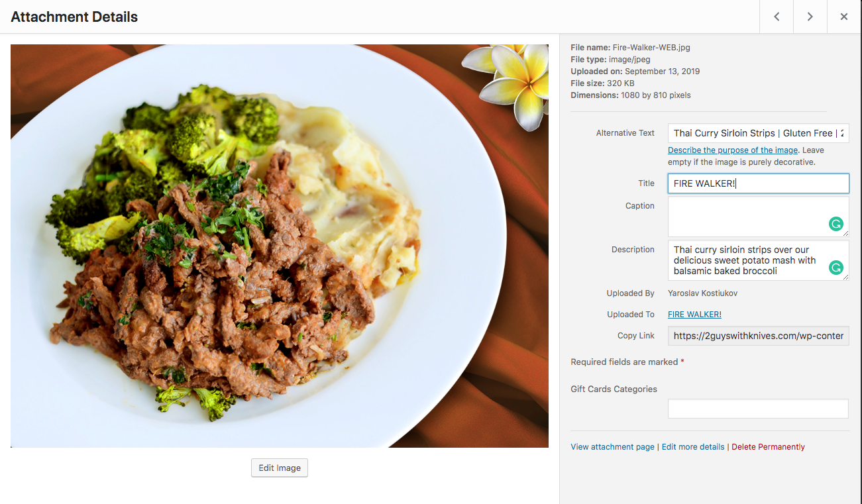Click inside the Caption text area
The image size is (862, 504).
click(x=758, y=217)
